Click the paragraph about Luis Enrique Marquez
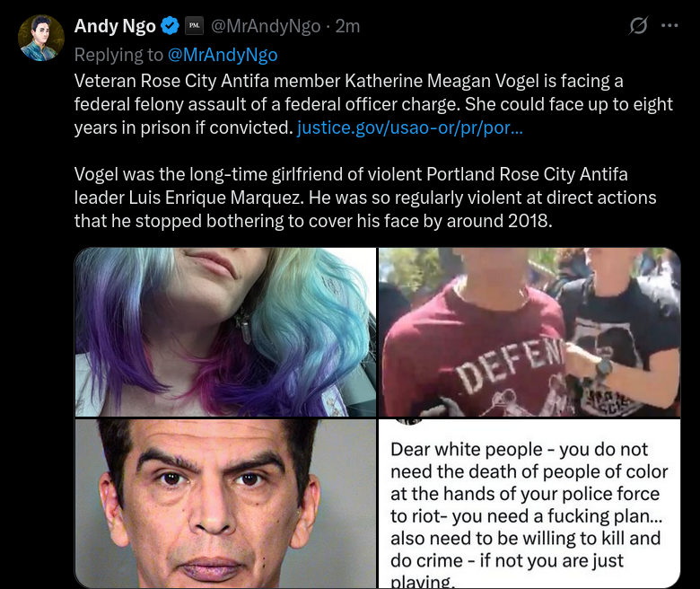This screenshot has height=589, width=700. tap(365, 198)
